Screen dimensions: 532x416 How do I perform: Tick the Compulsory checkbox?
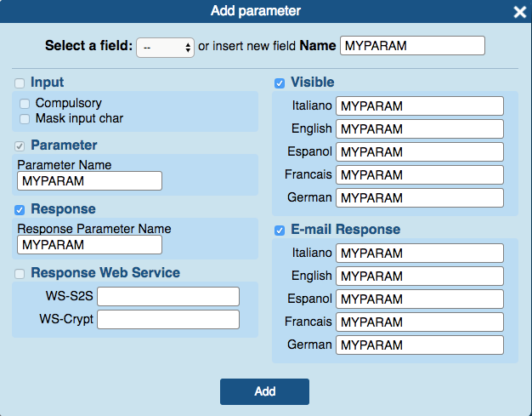[x=25, y=104]
